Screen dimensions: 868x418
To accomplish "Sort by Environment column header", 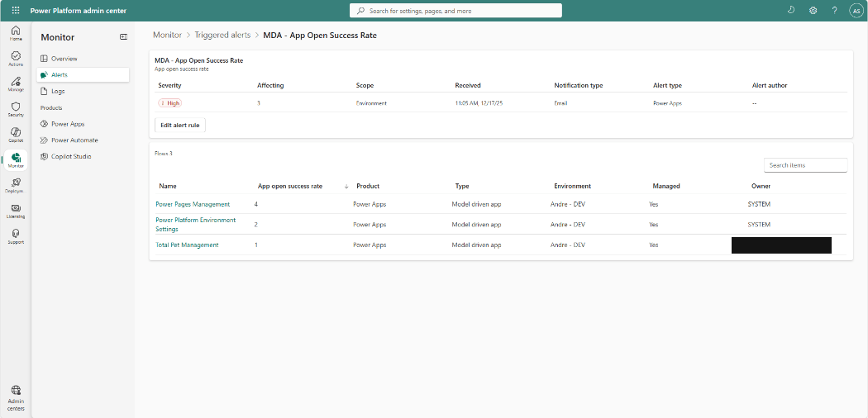I will [572, 187].
